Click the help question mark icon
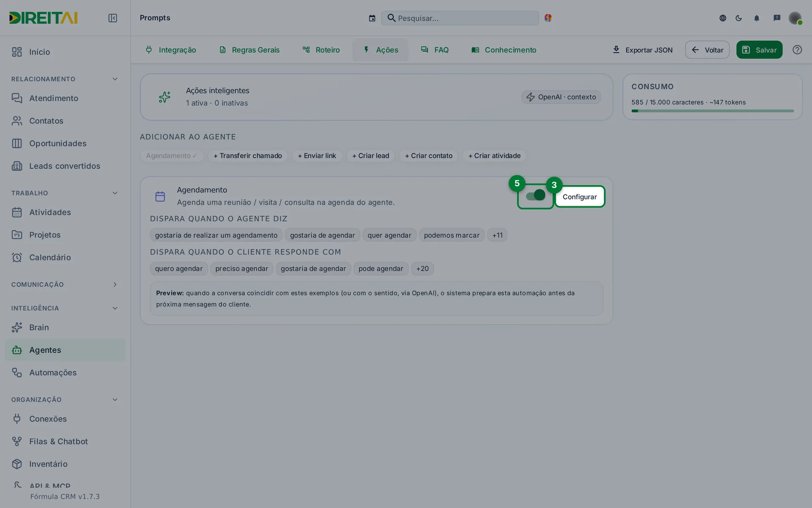Viewport: 812px width, 508px height. [797, 50]
